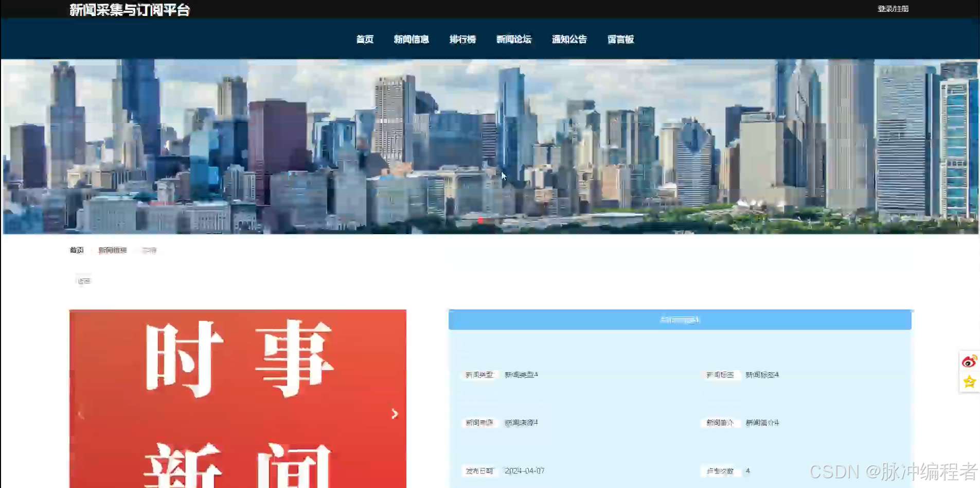Click the 新闻类型4 value
This screenshot has width=980, height=488.
[521, 375]
